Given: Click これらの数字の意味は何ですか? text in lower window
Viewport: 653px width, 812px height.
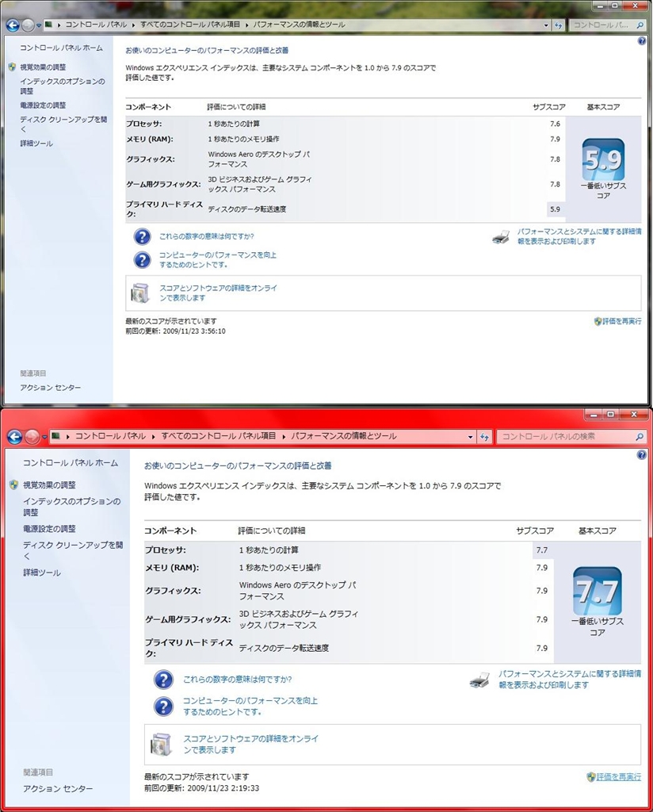Looking at the screenshot, I should click(x=238, y=680).
